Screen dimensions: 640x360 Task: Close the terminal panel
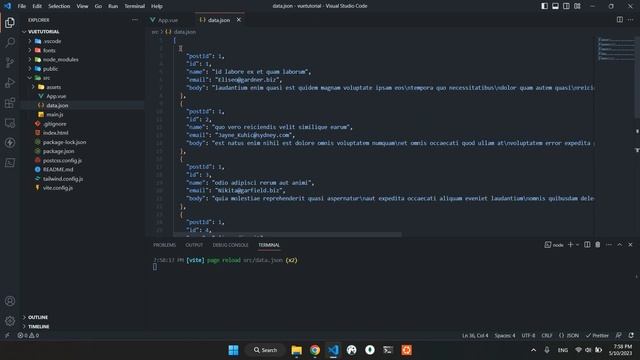[630, 244]
